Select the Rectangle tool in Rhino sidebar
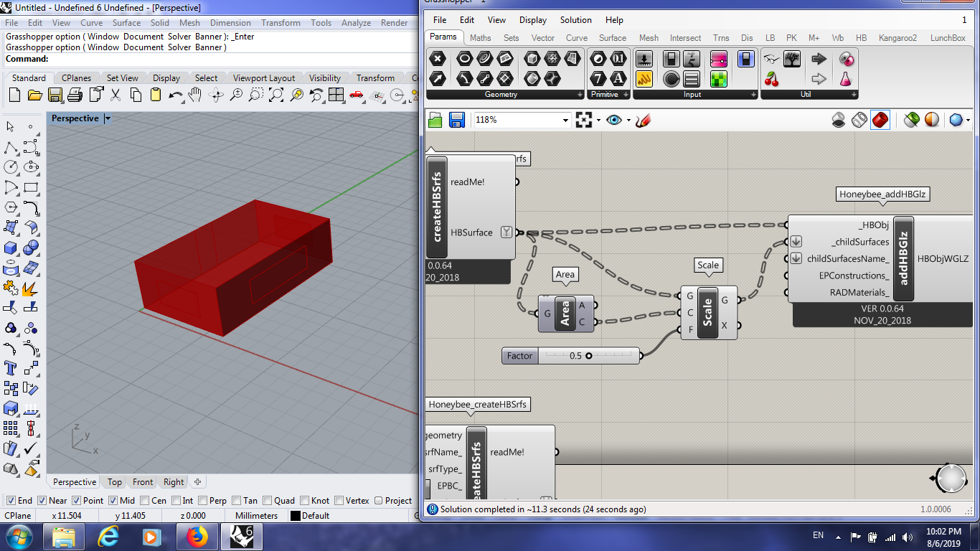This screenshot has height=551, width=980. 31,188
